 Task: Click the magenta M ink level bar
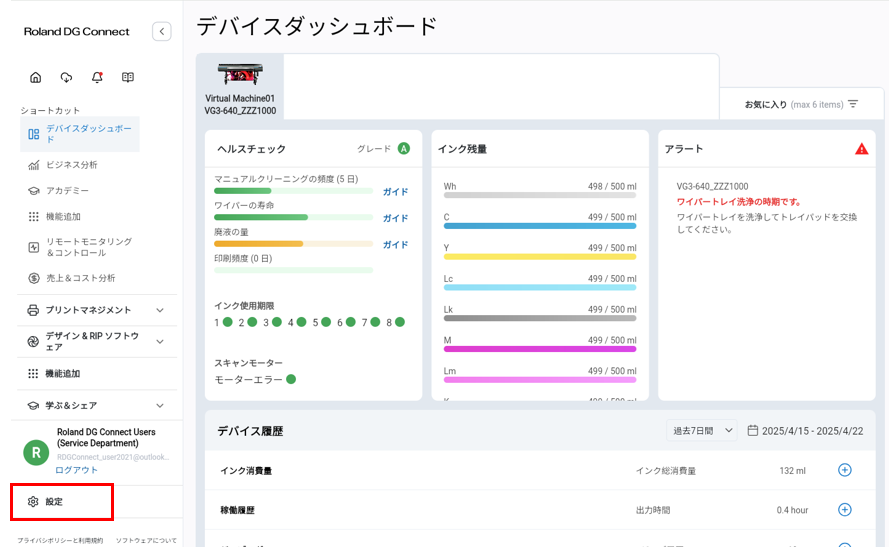[x=540, y=349]
